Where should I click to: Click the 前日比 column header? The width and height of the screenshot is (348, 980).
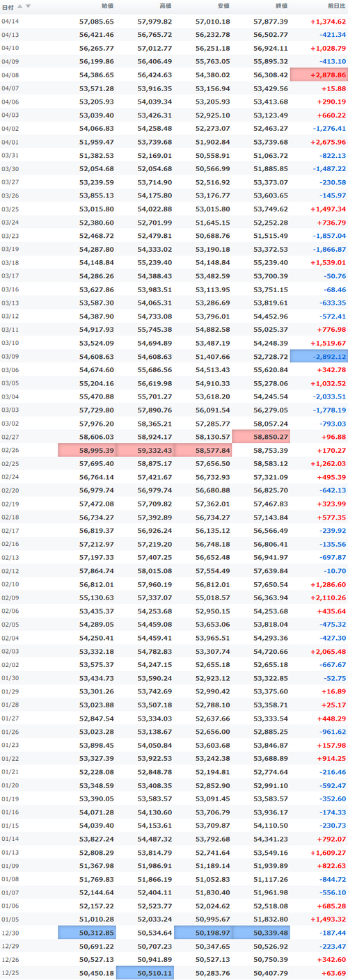337,6
